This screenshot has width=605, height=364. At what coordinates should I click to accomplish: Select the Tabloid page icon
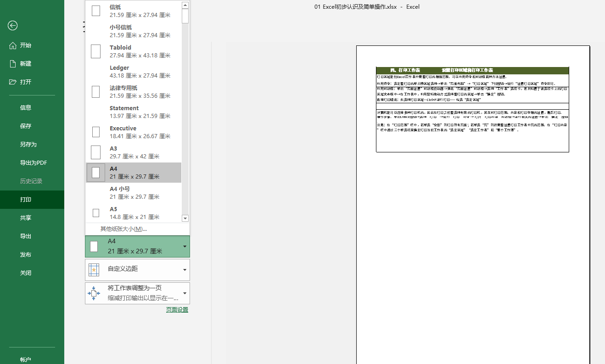coord(96,51)
